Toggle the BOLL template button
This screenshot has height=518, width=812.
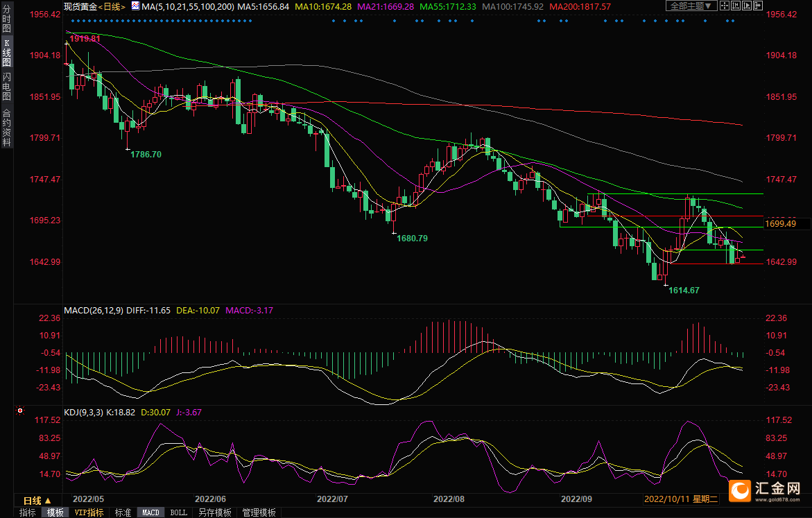(178, 512)
